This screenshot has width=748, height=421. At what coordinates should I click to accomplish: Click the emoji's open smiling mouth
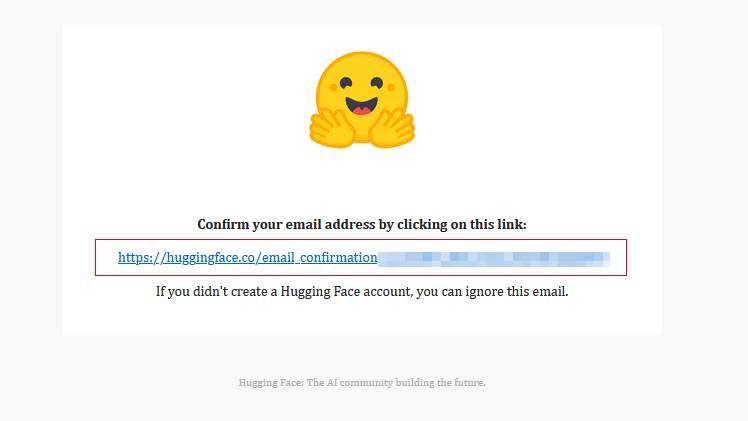click(x=362, y=106)
